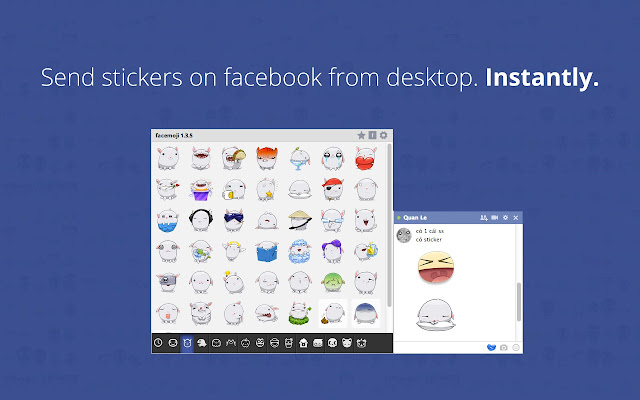Attach a photo via camera icon
The width and height of the screenshot is (640, 400).
click(504, 348)
